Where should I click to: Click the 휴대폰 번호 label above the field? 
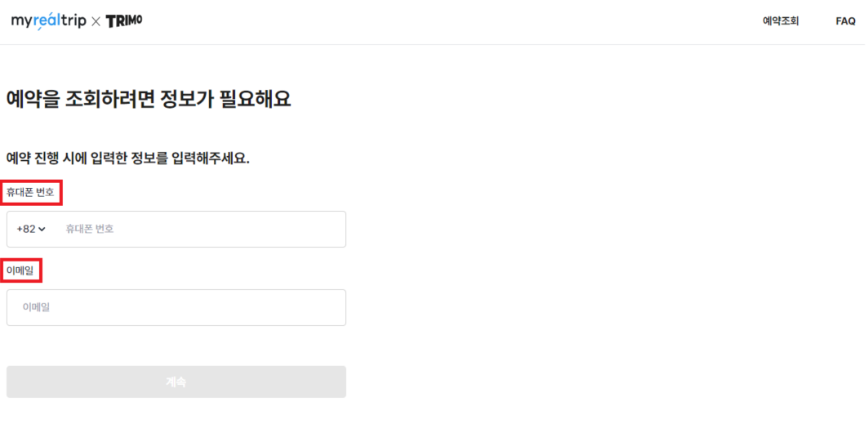[x=30, y=193]
